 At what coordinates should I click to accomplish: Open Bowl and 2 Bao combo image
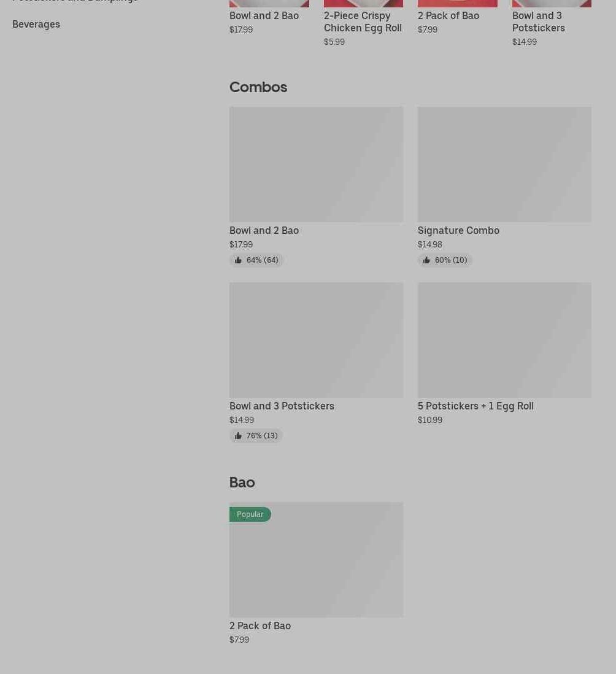[316, 164]
